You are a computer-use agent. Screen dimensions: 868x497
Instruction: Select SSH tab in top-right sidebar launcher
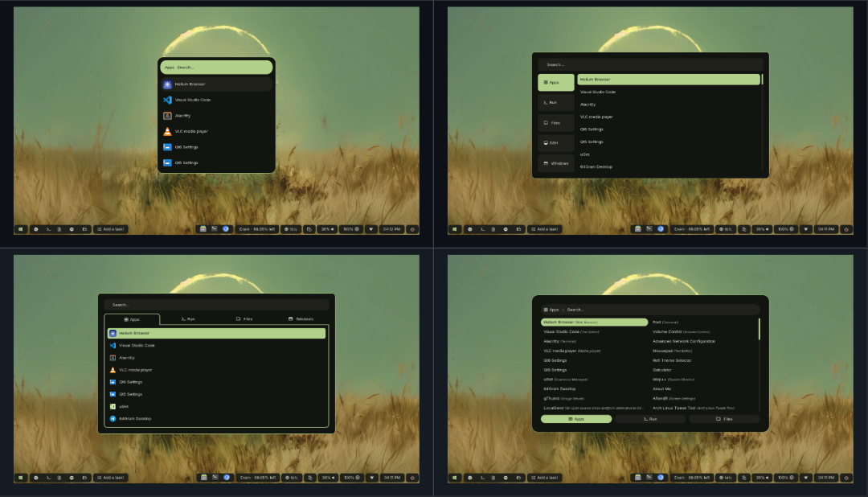pos(556,143)
